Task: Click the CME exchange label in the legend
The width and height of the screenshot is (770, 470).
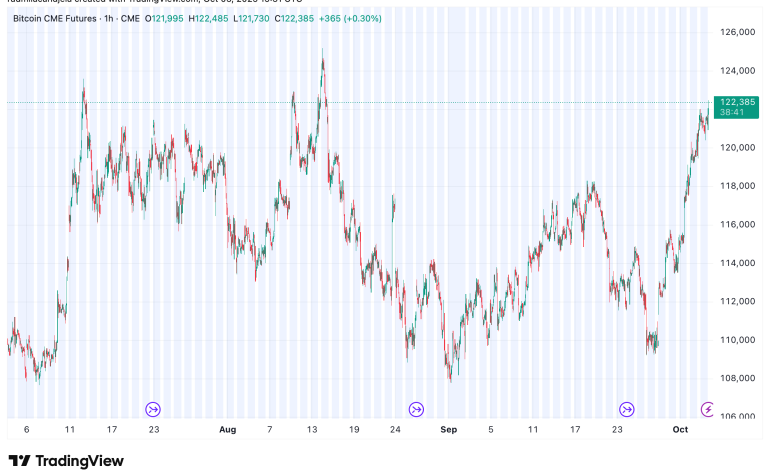Action: [x=131, y=18]
